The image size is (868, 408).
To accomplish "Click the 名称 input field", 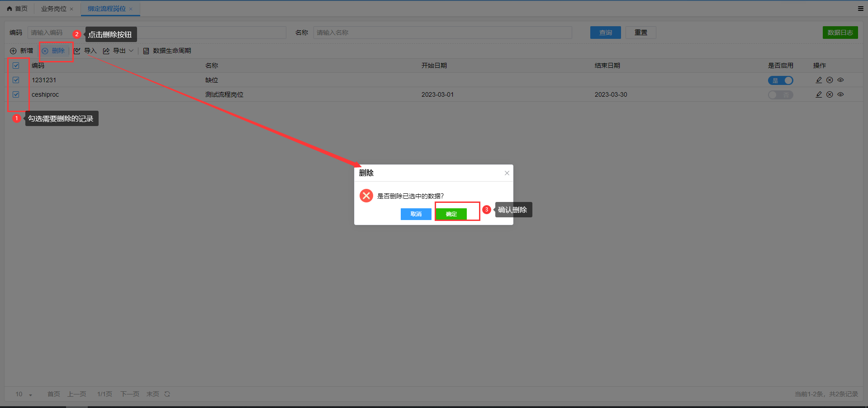I will coord(443,33).
